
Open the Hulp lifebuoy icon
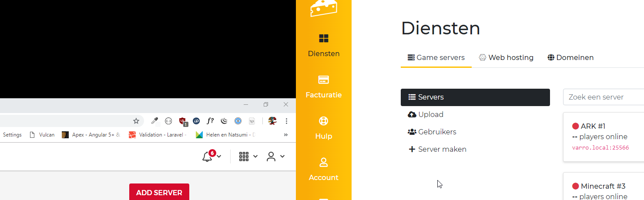tap(323, 121)
